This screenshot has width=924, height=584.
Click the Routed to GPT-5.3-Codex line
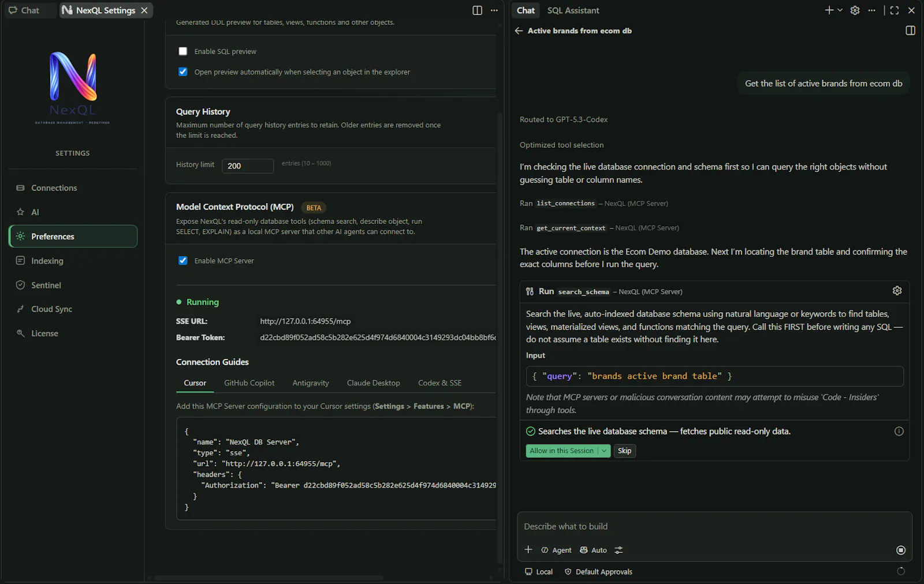pos(564,120)
